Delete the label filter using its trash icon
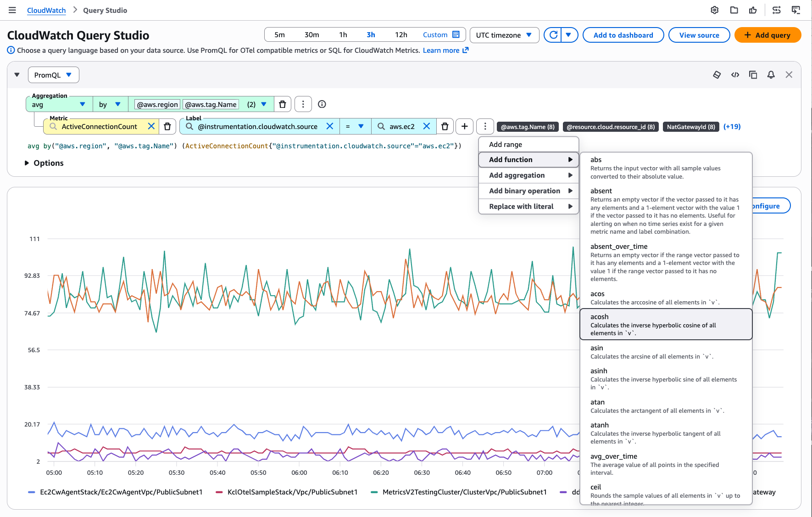This screenshot has height=517, width=812. [x=445, y=126]
